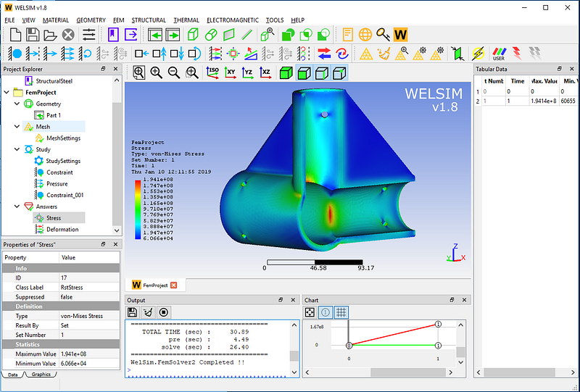Image resolution: width=580 pixels, height=392 pixels.
Task: Set YZ plane view
Action: (248, 73)
